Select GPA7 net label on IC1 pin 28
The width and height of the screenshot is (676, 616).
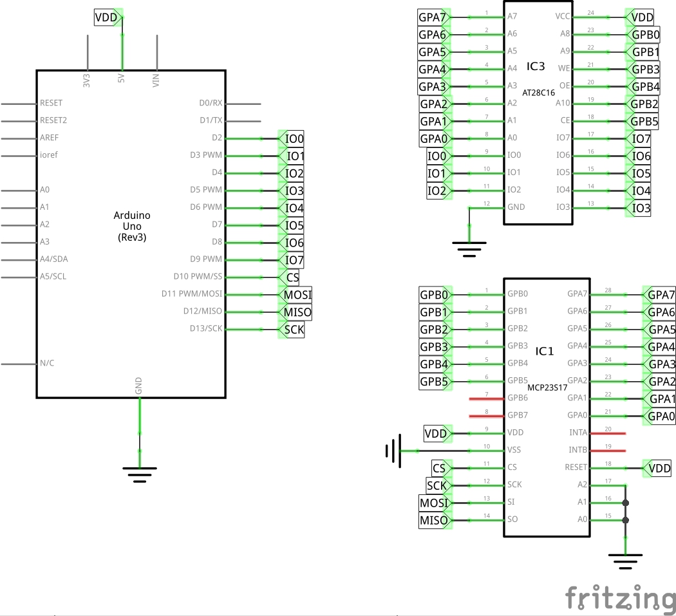pyautogui.click(x=659, y=295)
